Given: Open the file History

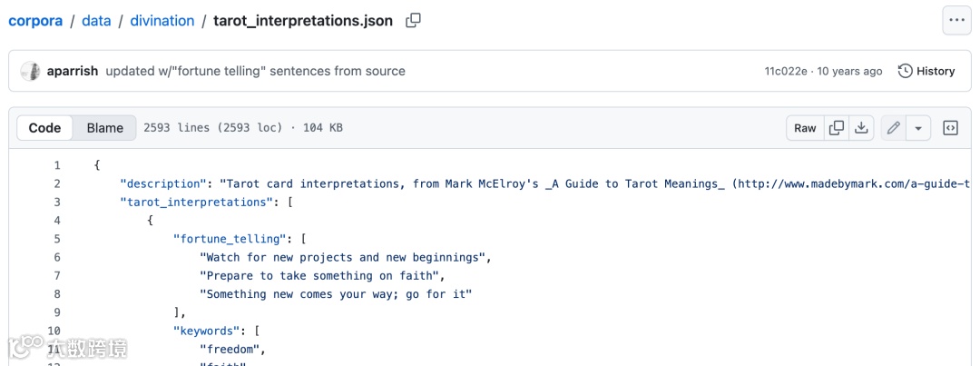Looking at the screenshot, I should [926, 71].
